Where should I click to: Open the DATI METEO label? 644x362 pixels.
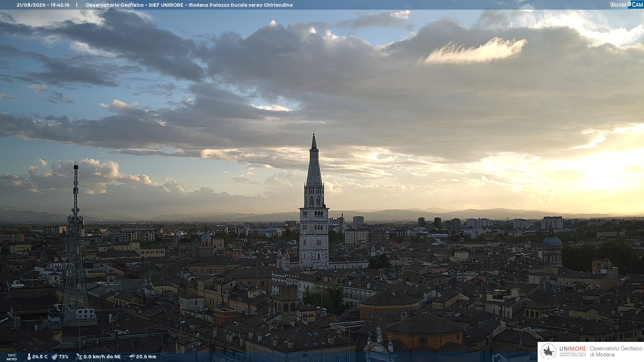tap(12, 357)
